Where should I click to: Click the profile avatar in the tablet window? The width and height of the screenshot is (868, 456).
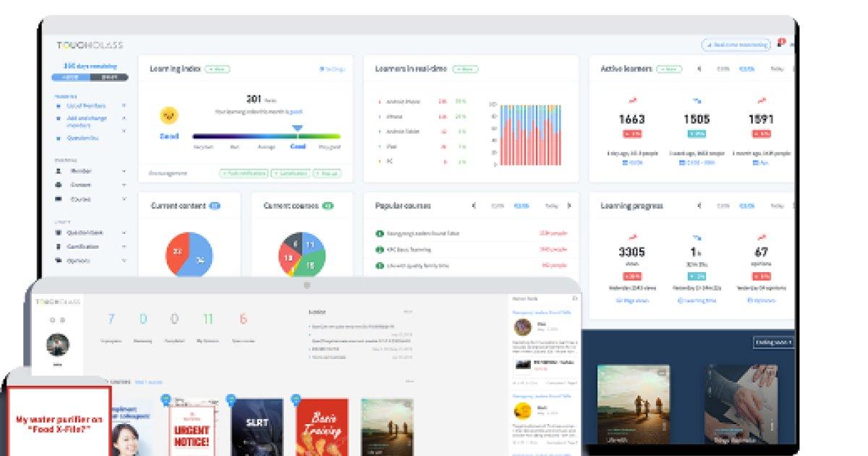coord(58,345)
